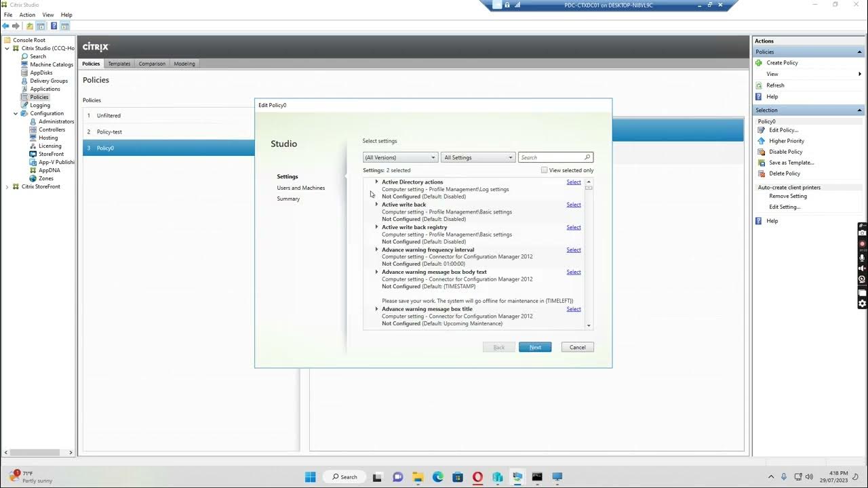Click the toolbar Help question-mark icon
The width and height of the screenshot is (868, 488).
(54, 26)
